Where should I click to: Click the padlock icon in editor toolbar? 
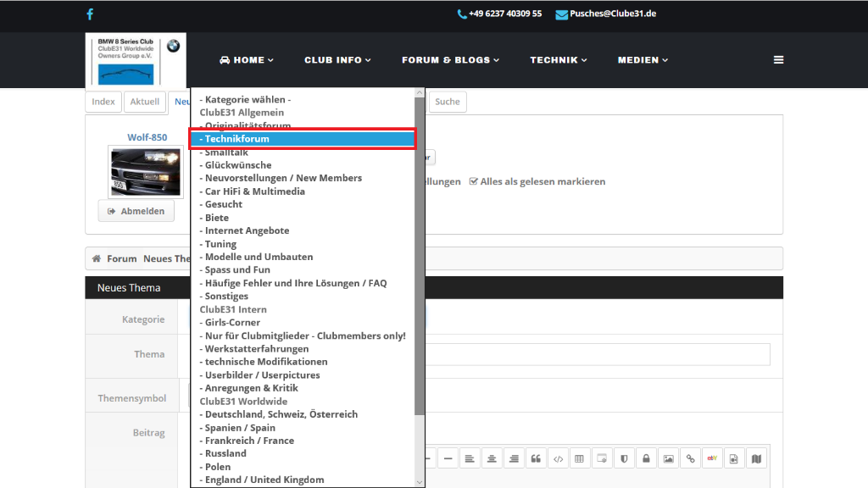(646, 459)
